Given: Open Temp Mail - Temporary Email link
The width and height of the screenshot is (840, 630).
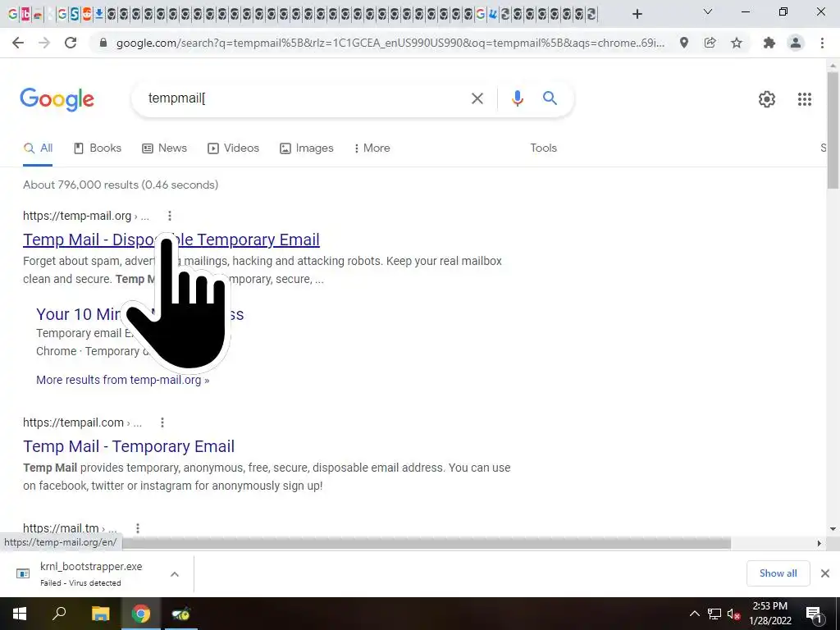Looking at the screenshot, I should pos(129,446).
